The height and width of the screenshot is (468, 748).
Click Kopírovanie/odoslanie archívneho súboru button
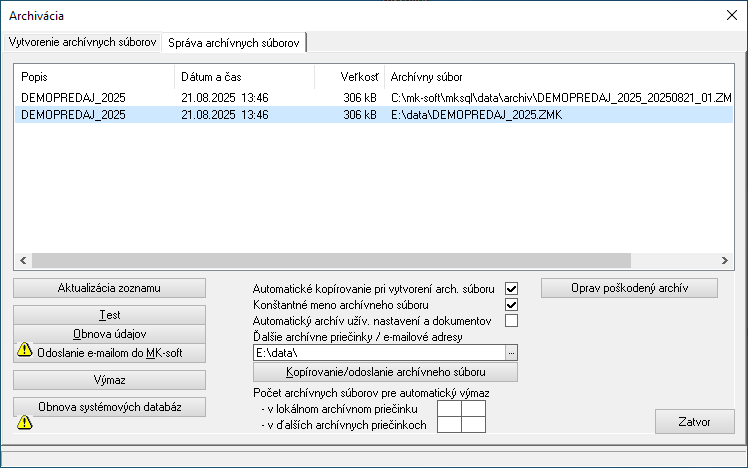pos(385,372)
